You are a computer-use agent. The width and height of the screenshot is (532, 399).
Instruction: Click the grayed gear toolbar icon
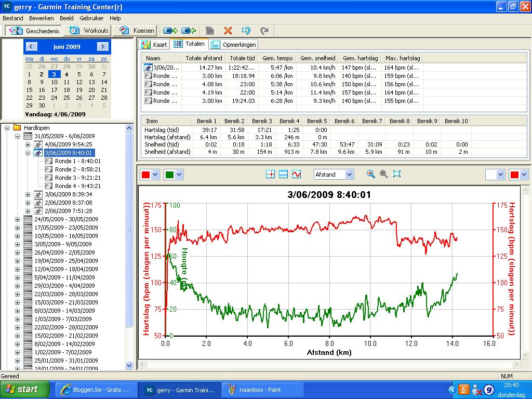[210, 31]
